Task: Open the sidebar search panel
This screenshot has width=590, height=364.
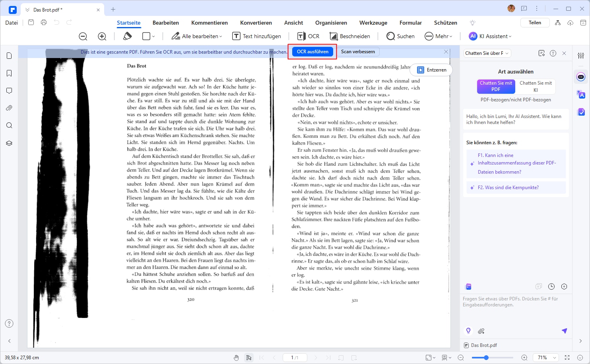Action: coord(9,126)
